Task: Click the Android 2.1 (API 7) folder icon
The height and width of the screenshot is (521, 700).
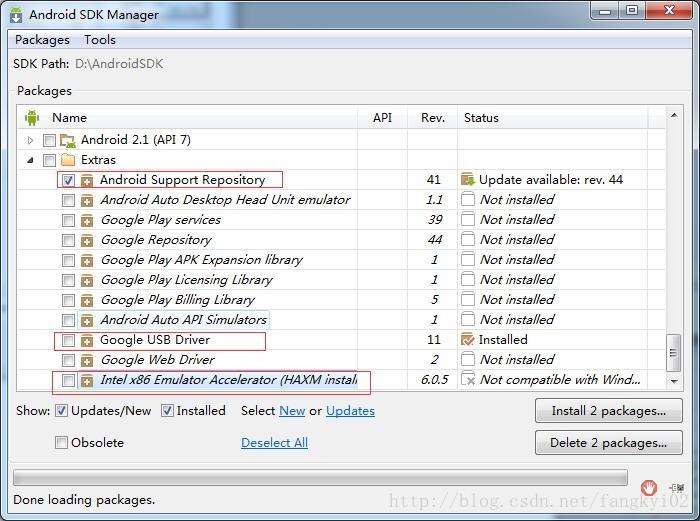Action: click(x=68, y=140)
